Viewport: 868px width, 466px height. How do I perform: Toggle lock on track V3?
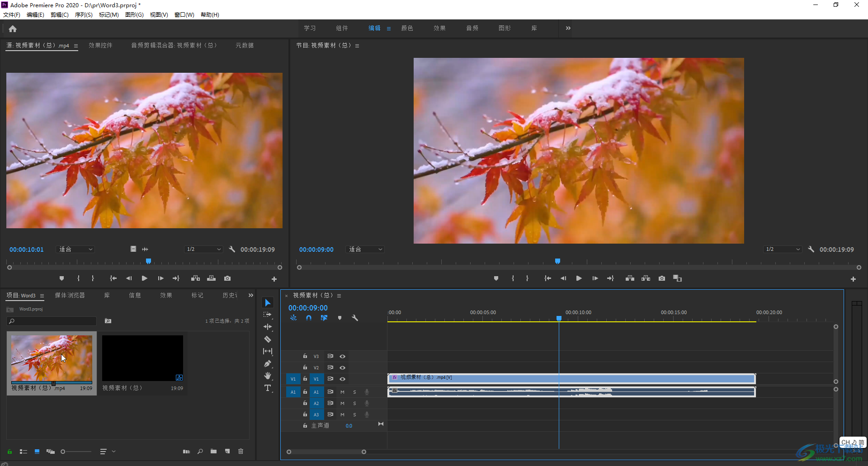305,356
